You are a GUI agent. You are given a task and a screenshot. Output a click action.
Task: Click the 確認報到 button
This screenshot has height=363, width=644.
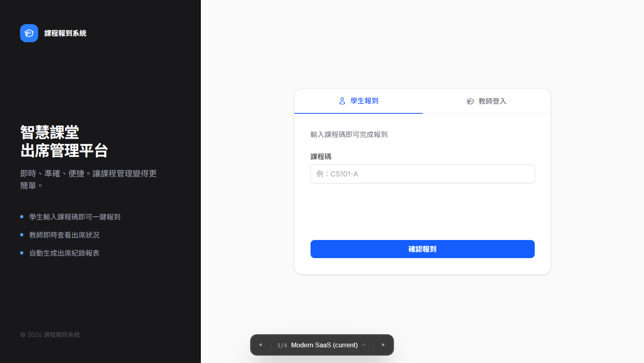422,249
